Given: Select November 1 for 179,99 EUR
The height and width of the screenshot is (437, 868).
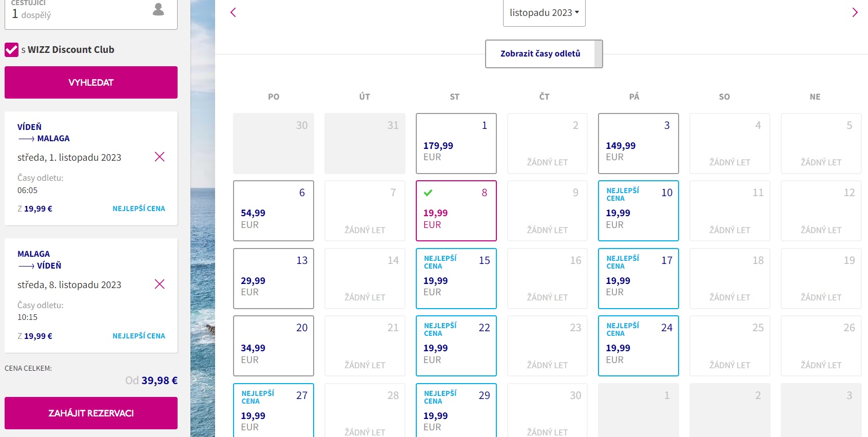Looking at the screenshot, I should click(456, 143).
